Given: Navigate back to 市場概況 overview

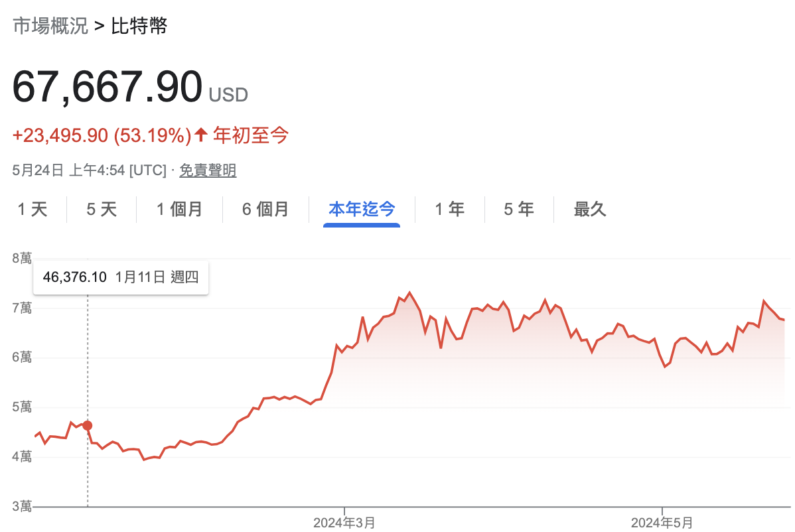Looking at the screenshot, I should tap(49, 26).
